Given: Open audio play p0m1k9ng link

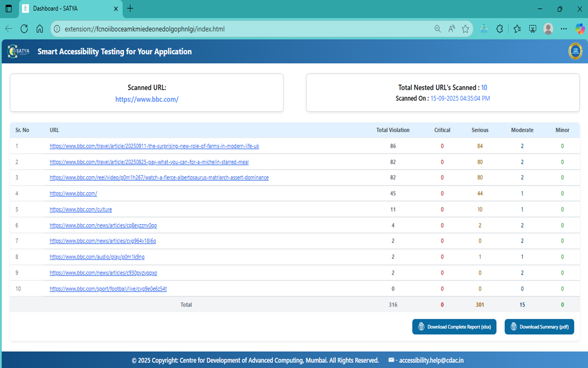Looking at the screenshot, I should [97, 257].
